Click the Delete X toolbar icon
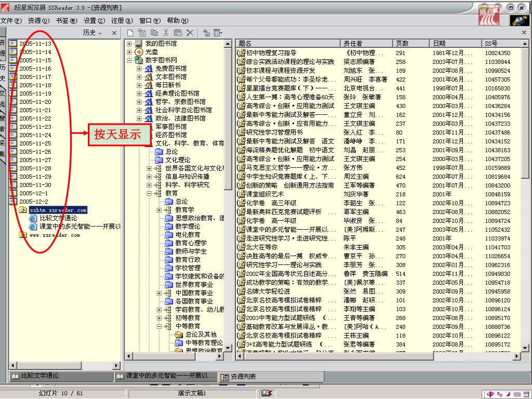The height and width of the screenshot is (399, 532). coord(190,33)
